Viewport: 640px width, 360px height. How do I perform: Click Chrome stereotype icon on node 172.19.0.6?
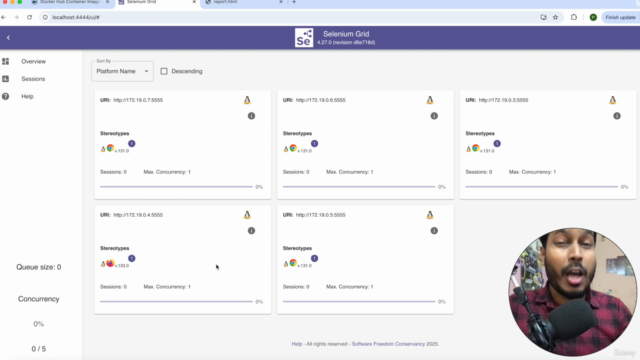click(x=293, y=148)
